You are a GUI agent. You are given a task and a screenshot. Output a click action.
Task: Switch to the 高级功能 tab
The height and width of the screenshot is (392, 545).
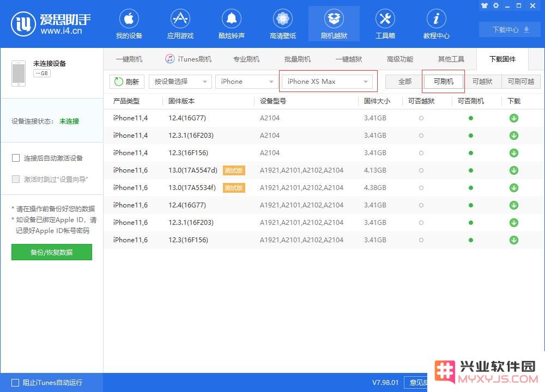point(400,59)
